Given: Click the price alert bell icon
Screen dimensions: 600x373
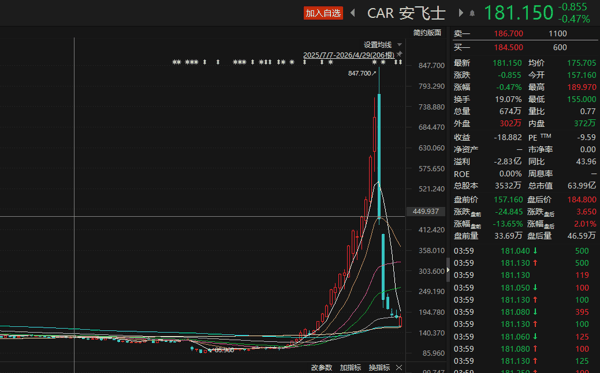Looking at the screenshot, I should [x=472, y=13].
